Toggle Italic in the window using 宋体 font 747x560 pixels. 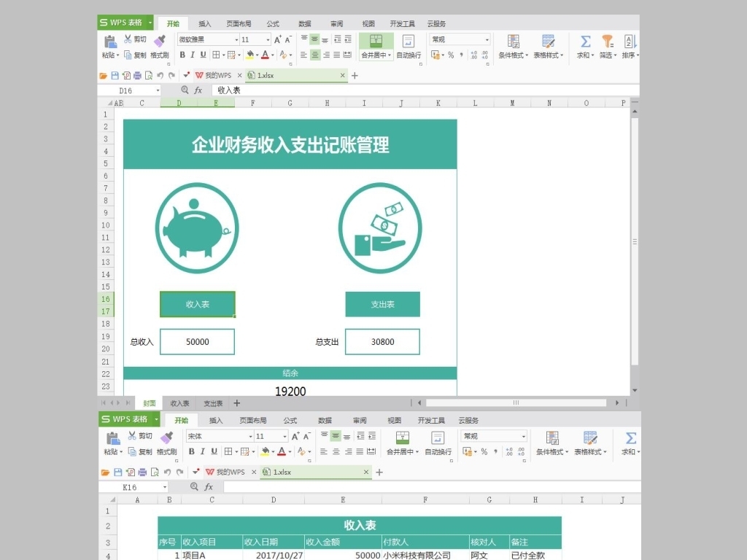coord(201,451)
